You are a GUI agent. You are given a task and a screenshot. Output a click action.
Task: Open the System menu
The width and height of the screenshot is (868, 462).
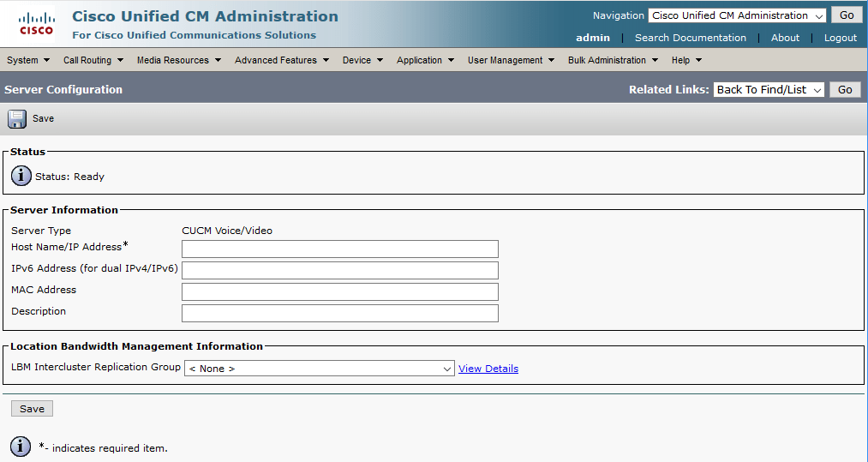[28, 60]
